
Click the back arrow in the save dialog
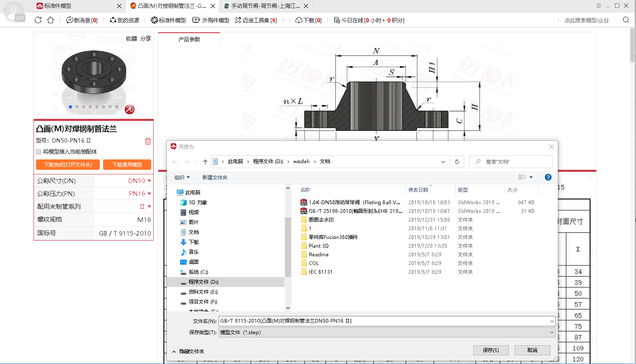click(x=175, y=162)
